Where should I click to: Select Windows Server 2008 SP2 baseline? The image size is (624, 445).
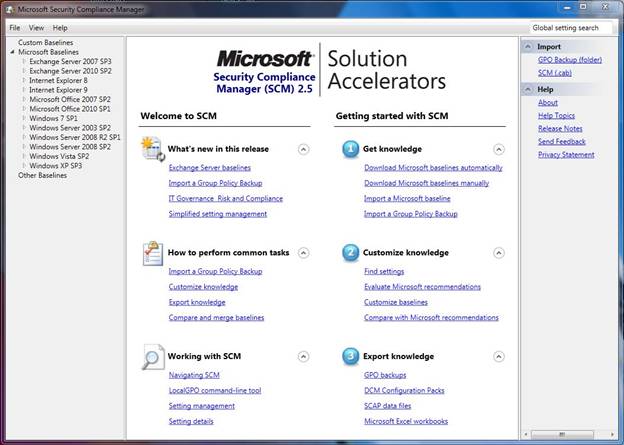pyautogui.click(x=70, y=147)
